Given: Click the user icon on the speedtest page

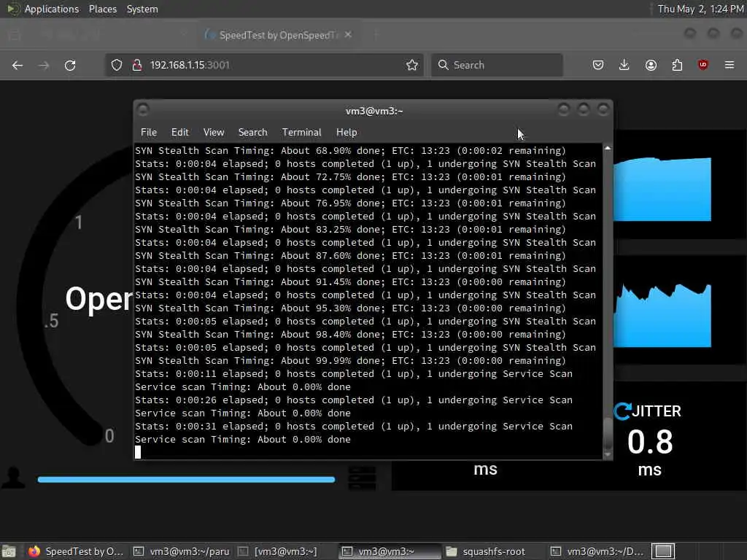Looking at the screenshot, I should coord(13,477).
